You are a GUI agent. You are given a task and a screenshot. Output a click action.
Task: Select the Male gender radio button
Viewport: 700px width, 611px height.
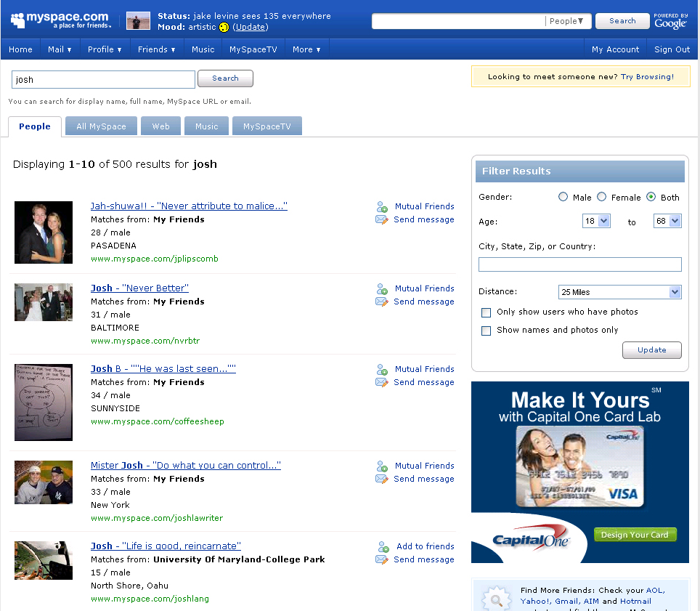pyautogui.click(x=563, y=197)
